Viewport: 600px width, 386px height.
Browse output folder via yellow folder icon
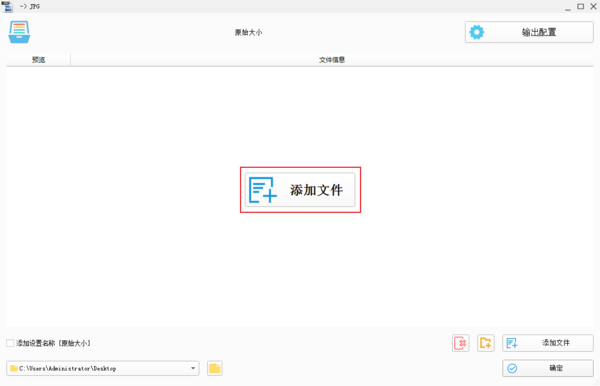[215, 368]
